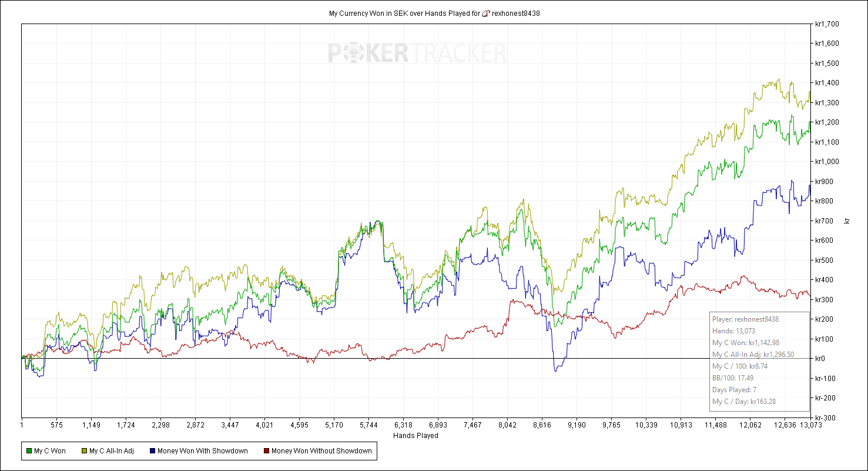This screenshot has height=471, width=868.
Task: Click the kr1,000 label on the y-axis
Action: pyautogui.click(x=827, y=162)
